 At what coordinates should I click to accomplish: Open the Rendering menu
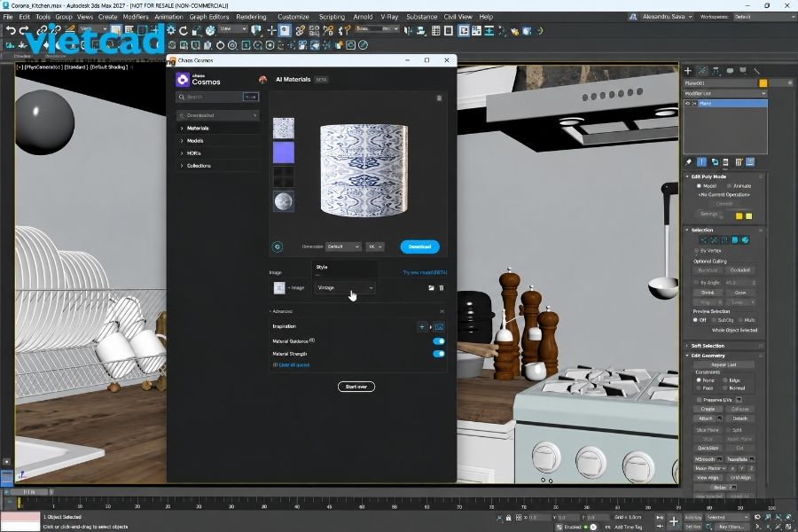251,17
